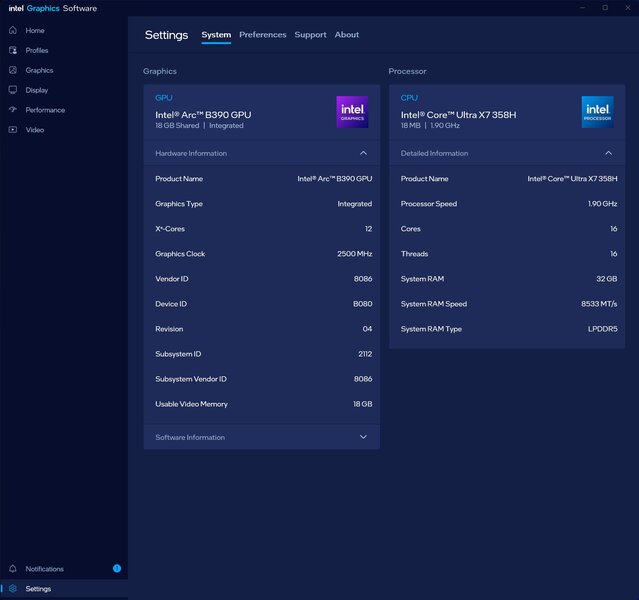Image resolution: width=639 pixels, height=600 pixels.
Task: Open the About tab
Action: click(x=347, y=35)
